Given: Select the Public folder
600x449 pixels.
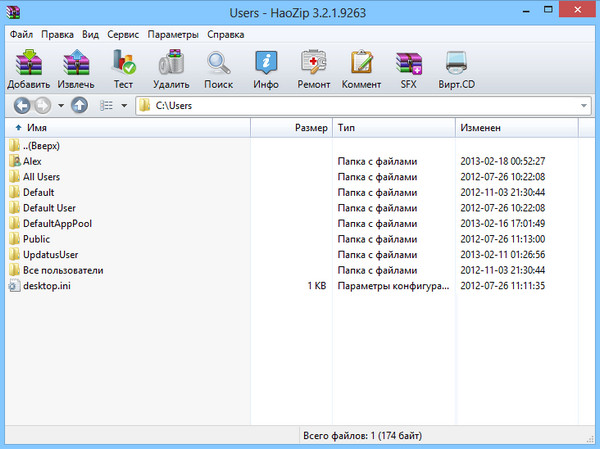Looking at the screenshot, I should [36, 239].
